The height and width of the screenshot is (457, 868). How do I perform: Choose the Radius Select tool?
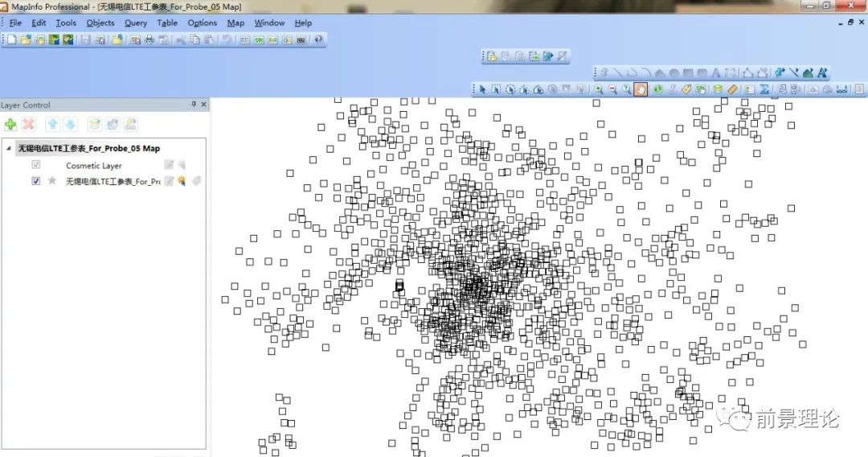pos(510,89)
